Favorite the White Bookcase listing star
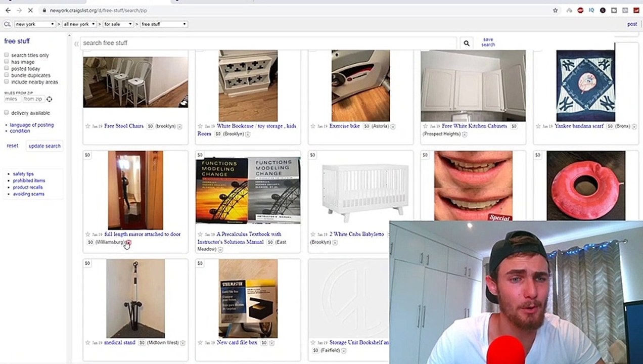The width and height of the screenshot is (643, 364). click(200, 126)
